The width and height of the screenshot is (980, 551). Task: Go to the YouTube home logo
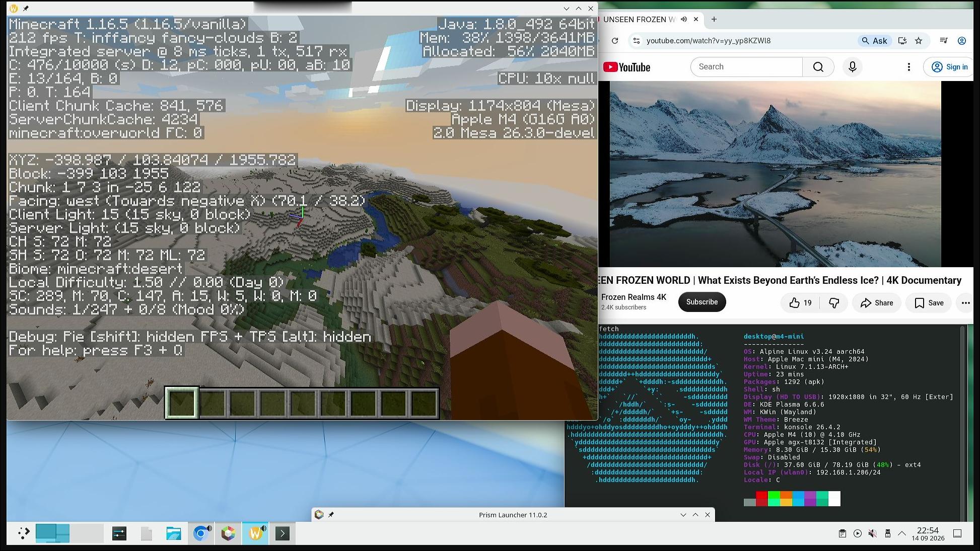[x=626, y=67]
